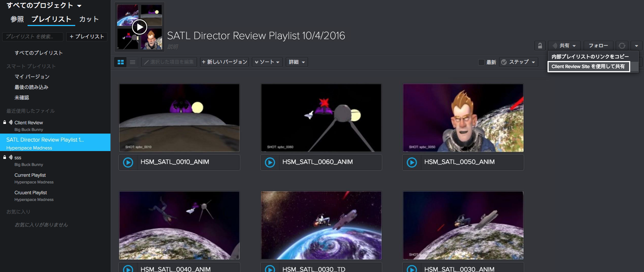Play HSM_SATL_0060_ANIM version
The height and width of the screenshot is (272, 644).
coord(270,162)
